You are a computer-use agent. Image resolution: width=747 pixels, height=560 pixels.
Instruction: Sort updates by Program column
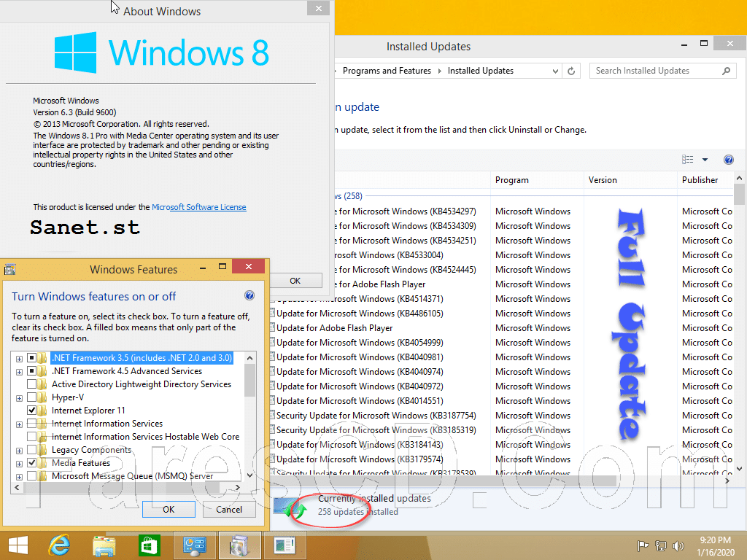click(x=537, y=180)
